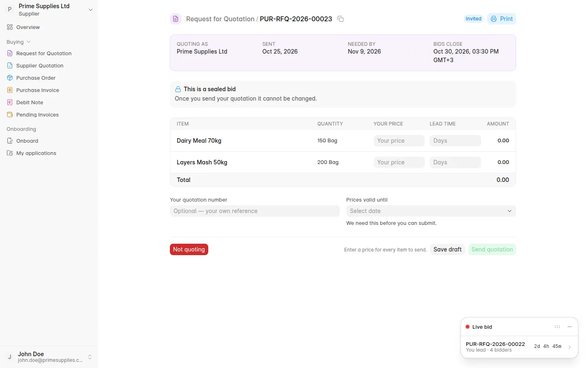
Task: Click the price field for Layers Mash 50kg
Action: click(x=399, y=162)
